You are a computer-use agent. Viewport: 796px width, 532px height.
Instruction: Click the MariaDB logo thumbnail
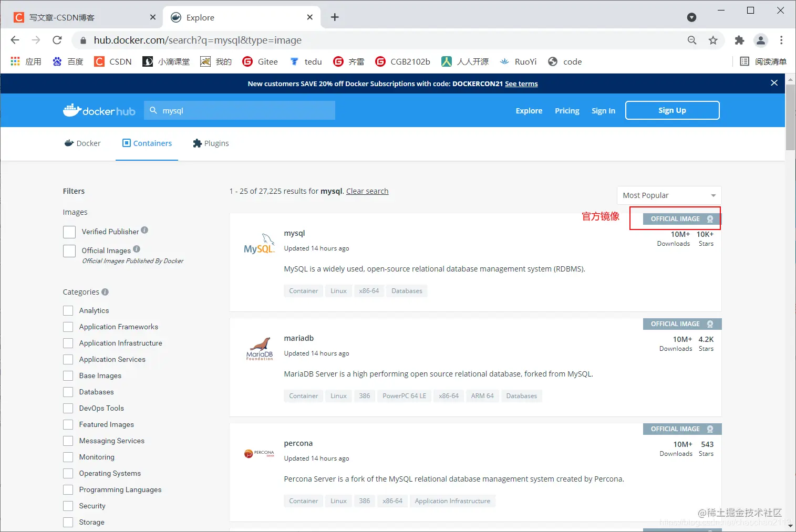tap(260, 349)
